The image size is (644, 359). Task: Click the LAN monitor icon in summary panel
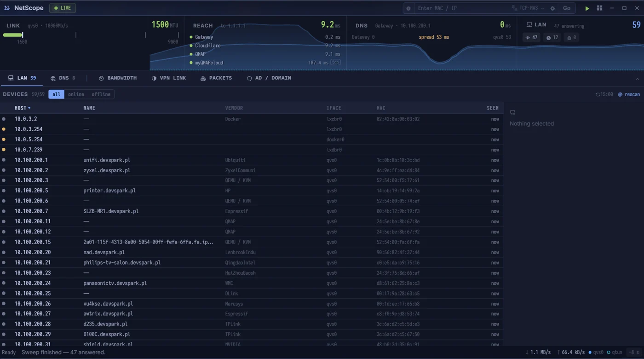pyautogui.click(x=529, y=24)
